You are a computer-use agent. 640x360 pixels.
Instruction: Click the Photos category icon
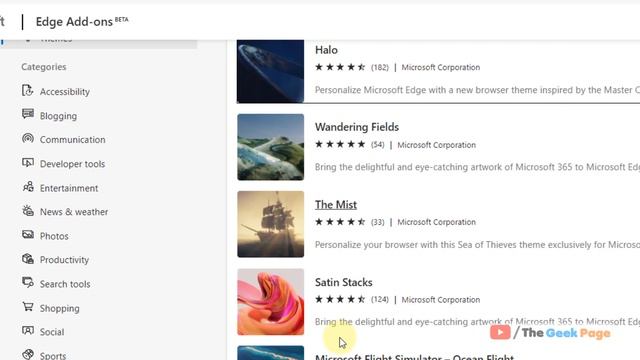(x=28, y=235)
